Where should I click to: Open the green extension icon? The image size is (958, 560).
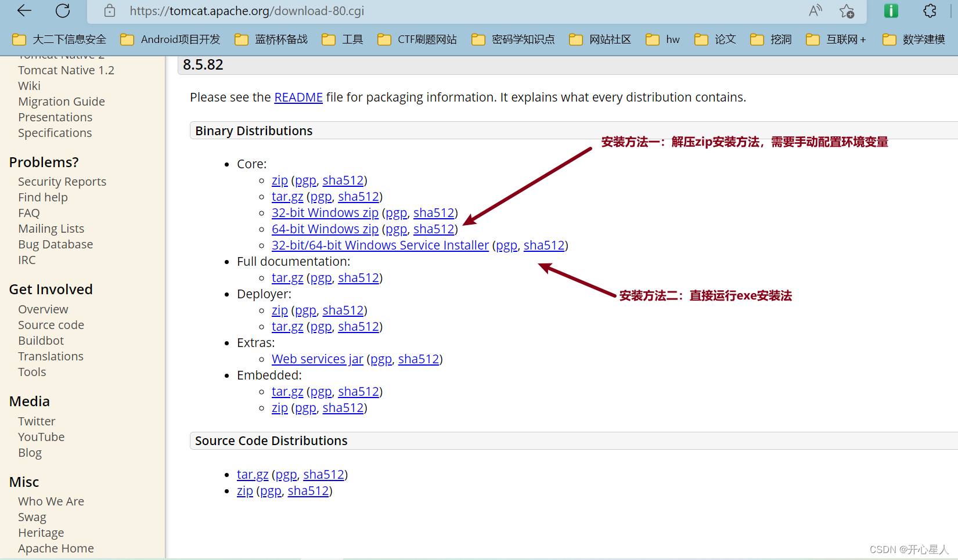pyautogui.click(x=891, y=10)
